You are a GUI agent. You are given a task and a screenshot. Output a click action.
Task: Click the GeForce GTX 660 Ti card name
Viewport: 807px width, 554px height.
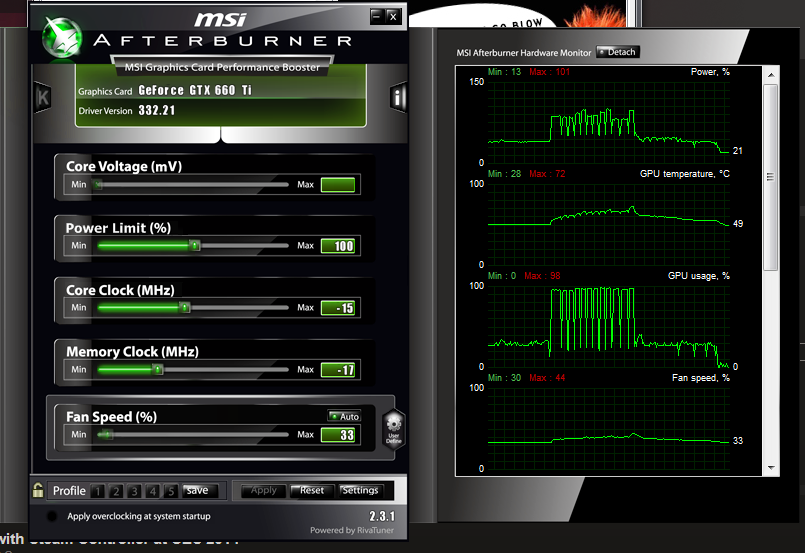point(195,90)
